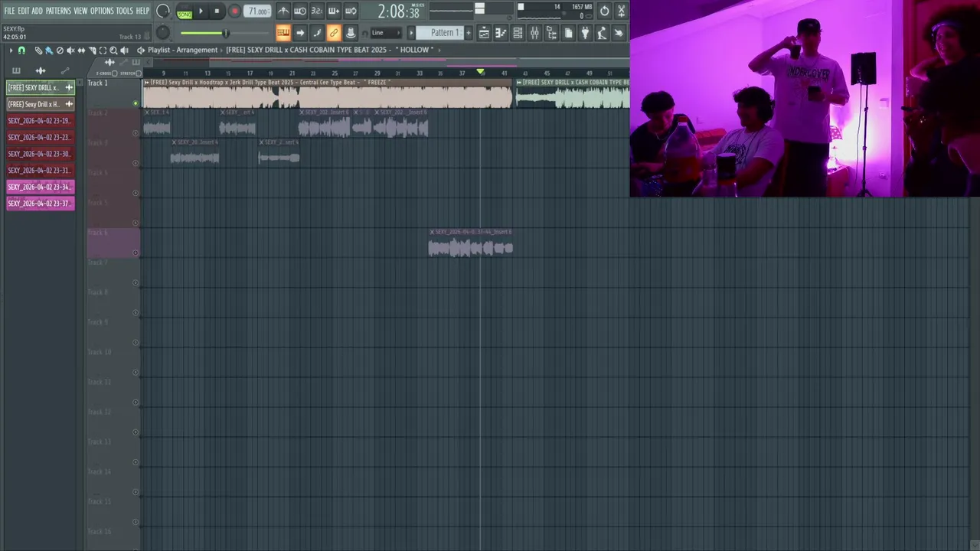Toggle the Record button
This screenshot has width=980, height=551.
tap(235, 11)
